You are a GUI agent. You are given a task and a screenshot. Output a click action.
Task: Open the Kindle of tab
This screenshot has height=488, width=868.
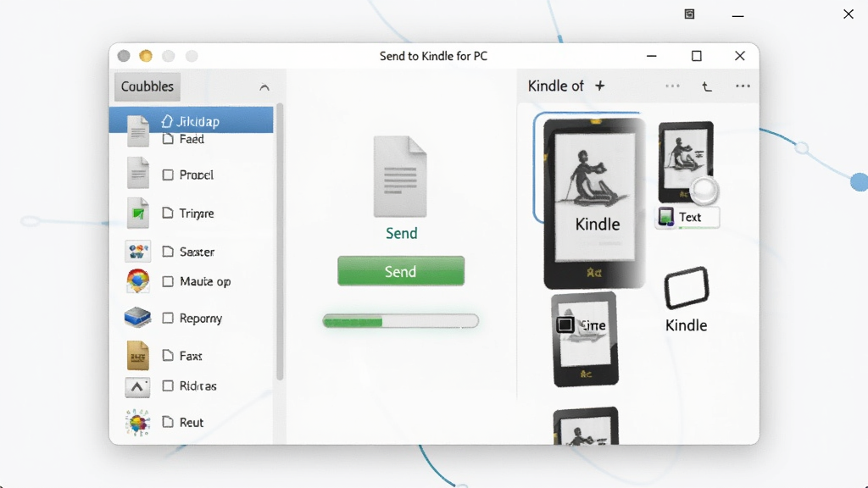pos(555,86)
